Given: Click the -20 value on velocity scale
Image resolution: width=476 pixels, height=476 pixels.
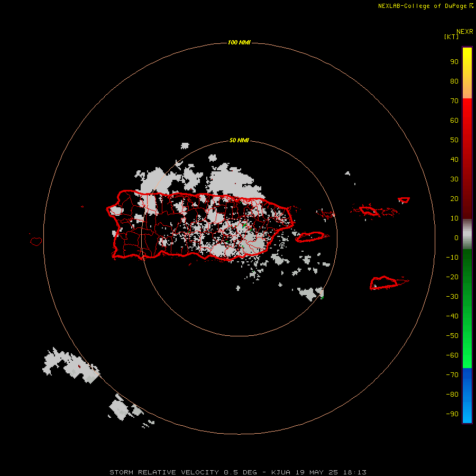Looking at the screenshot, I should tap(452, 277).
